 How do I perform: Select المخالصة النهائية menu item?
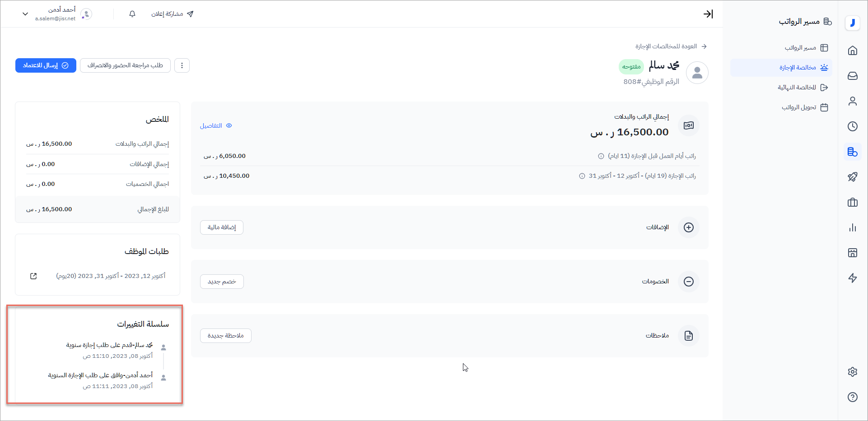point(802,88)
